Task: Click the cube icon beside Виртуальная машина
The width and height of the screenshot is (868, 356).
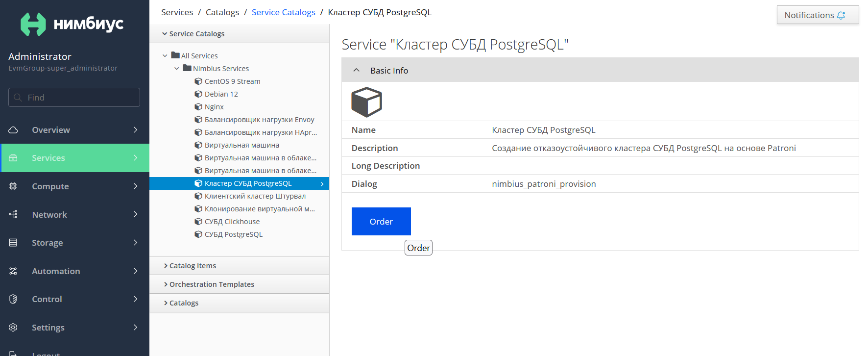Action: [x=198, y=145]
